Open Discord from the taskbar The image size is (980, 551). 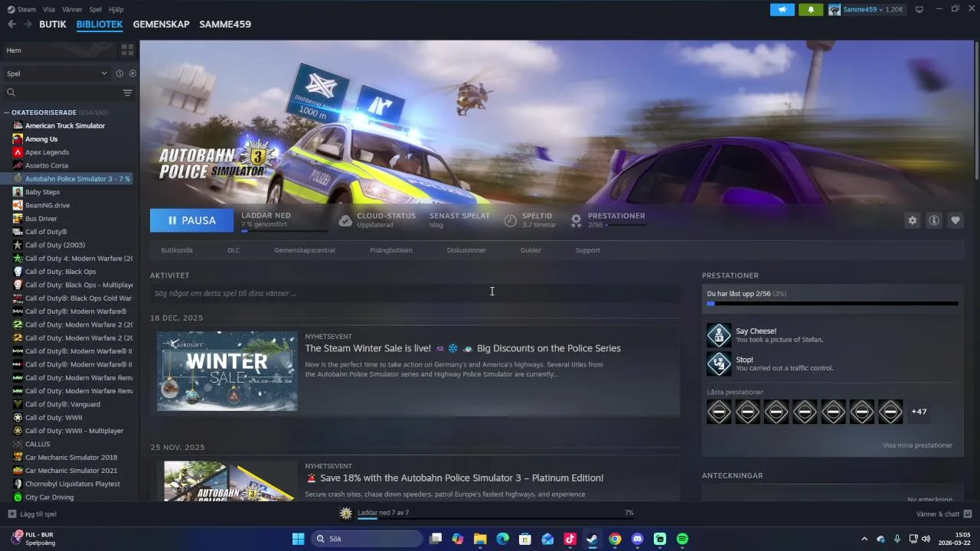pos(637,539)
